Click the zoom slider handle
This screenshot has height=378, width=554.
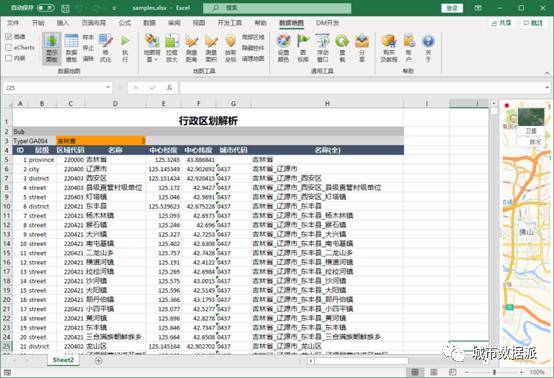[494, 372]
